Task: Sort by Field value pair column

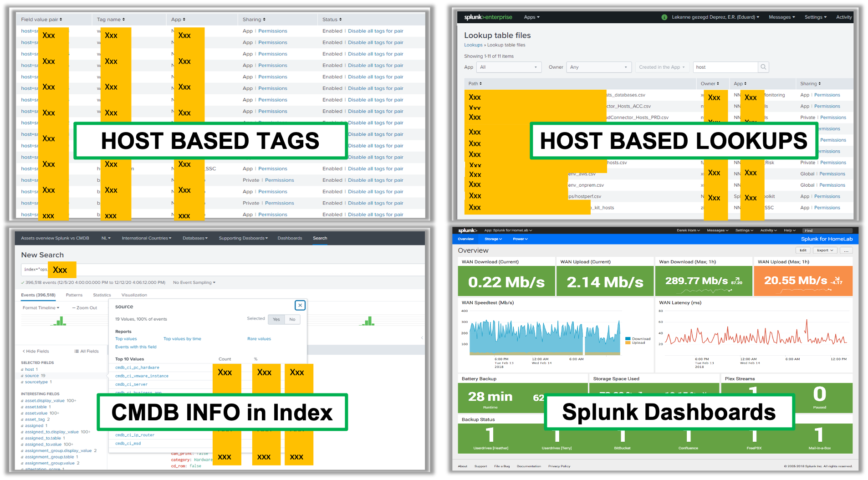Action: click(41, 20)
